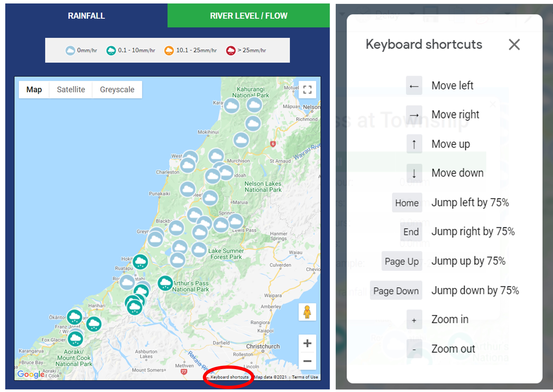The image size is (553, 392).
Task: Click the 10.1 - 25mm/hr orange legend icon
Action: click(x=169, y=50)
